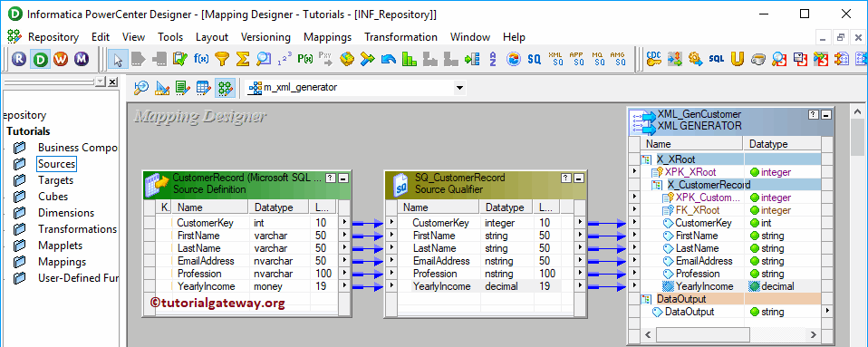Add a Source Qualifier SQ icon

click(534, 59)
